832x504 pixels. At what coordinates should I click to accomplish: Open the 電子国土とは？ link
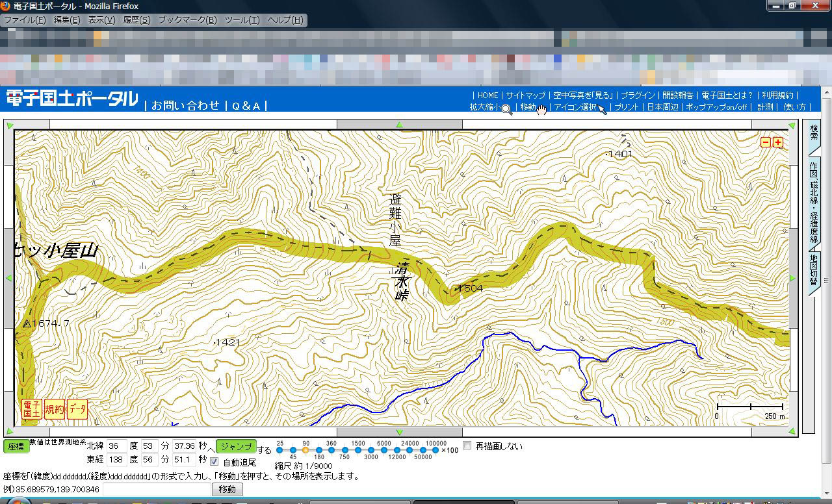(x=727, y=95)
